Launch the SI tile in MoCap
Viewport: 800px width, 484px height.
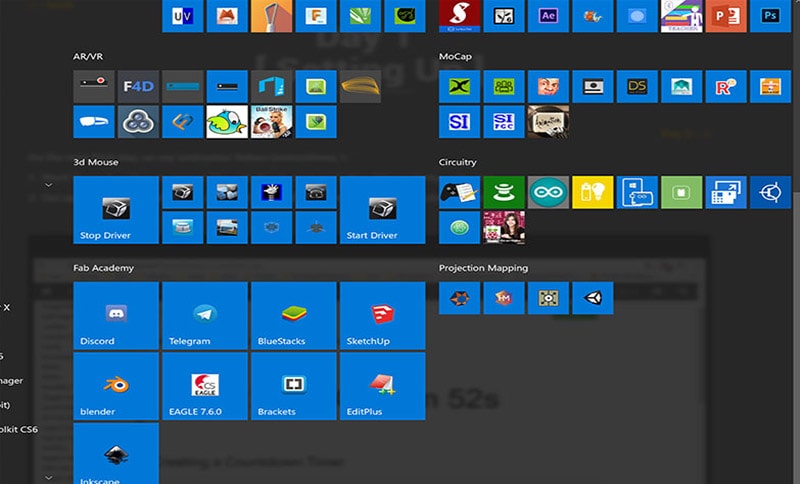coord(459,122)
